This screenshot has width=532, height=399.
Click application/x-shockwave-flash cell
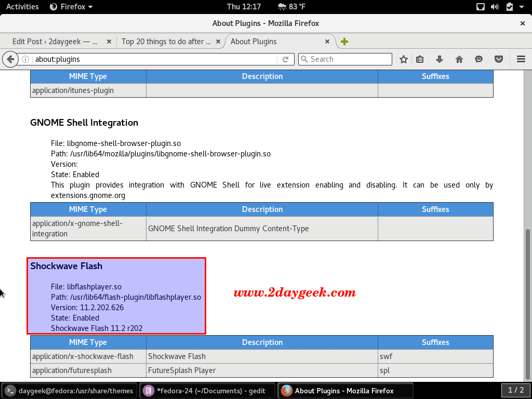[x=88, y=356]
